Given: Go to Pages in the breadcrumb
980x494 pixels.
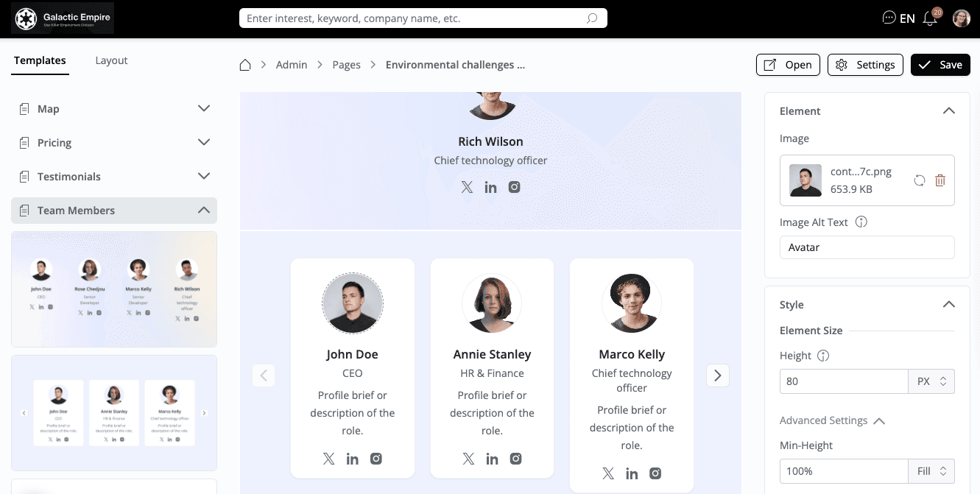Looking at the screenshot, I should coord(346,65).
